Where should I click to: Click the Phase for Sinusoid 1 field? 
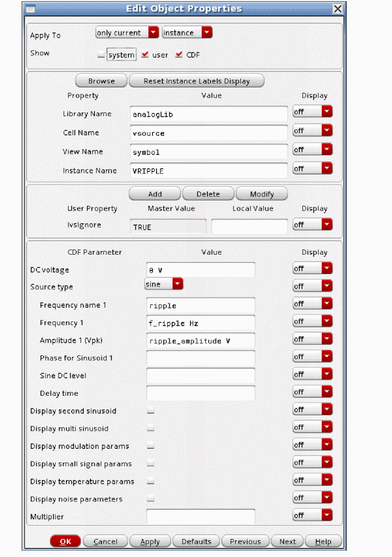pyautogui.click(x=201, y=358)
